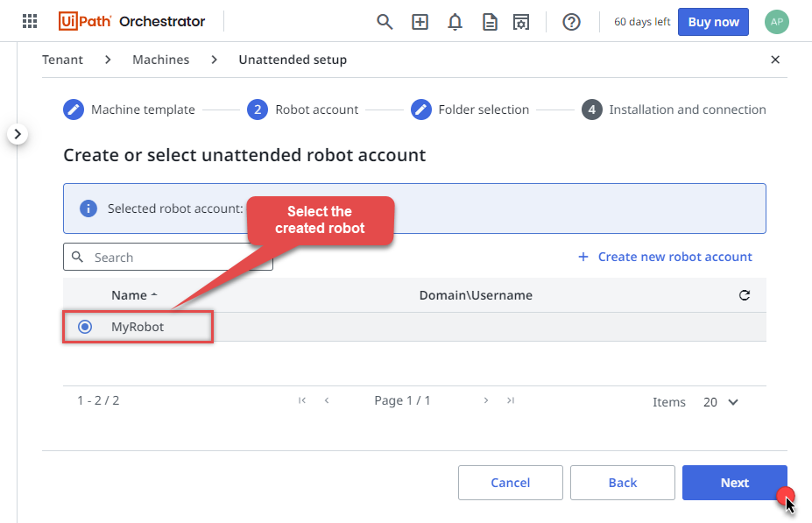
Task: Click 60 days left trial text
Action: 641,22
